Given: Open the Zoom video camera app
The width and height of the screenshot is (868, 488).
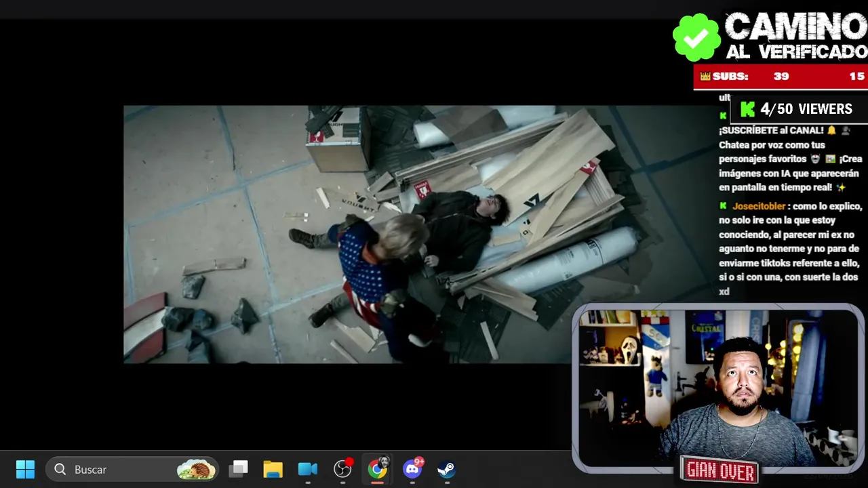Looking at the screenshot, I should pos(308,469).
